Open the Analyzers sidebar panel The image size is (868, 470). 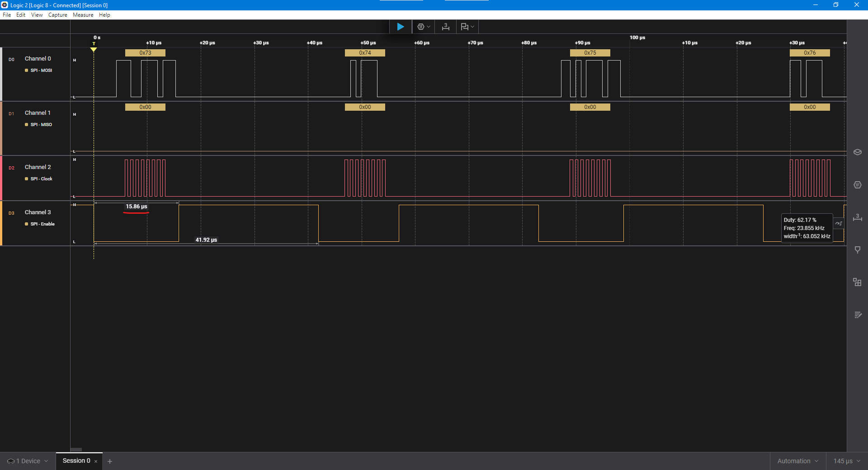[x=857, y=185]
